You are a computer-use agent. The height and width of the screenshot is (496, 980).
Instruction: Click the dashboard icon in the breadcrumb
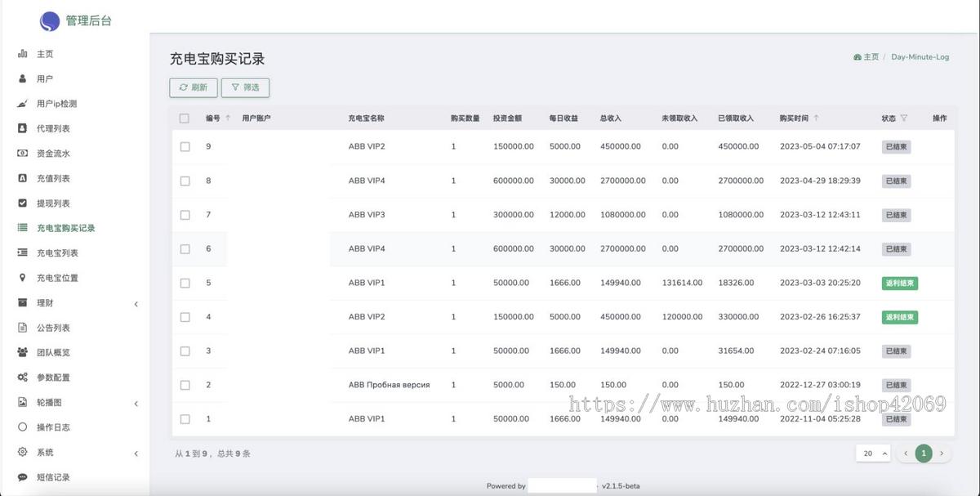(x=857, y=57)
